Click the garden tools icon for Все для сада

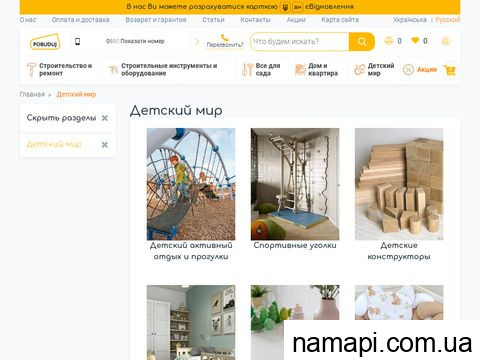(247, 69)
